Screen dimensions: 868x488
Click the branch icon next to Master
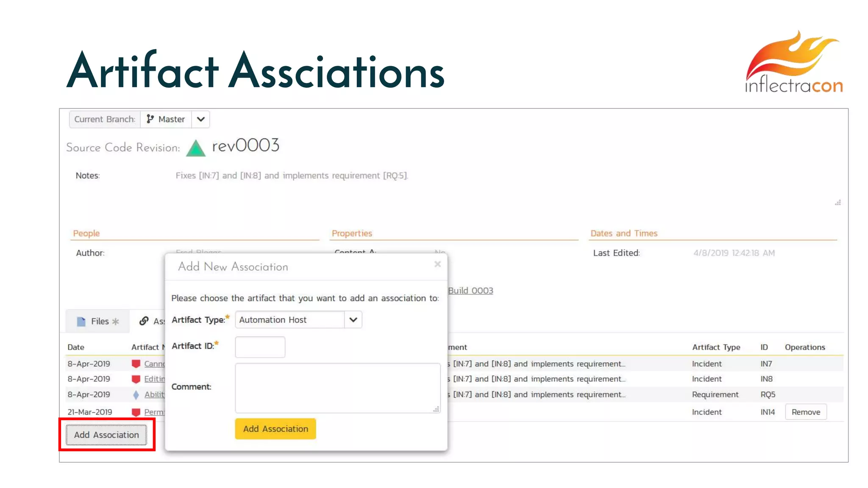(150, 119)
